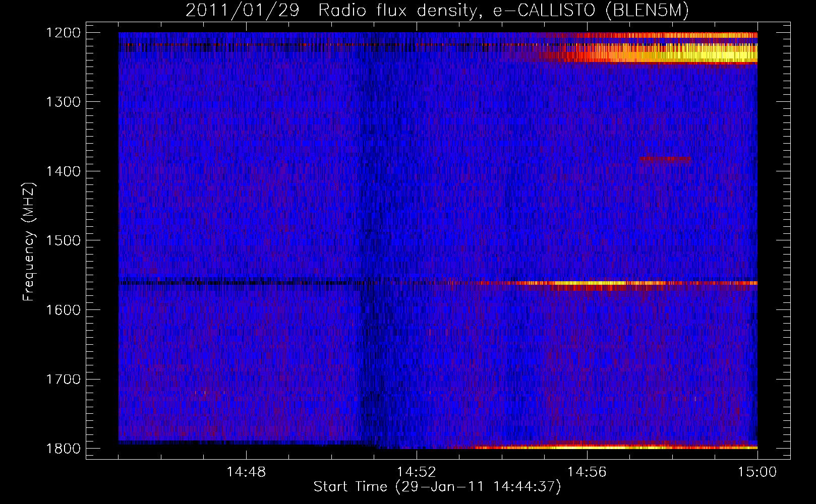Click the 14:52 time tick label

coord(417,472)
